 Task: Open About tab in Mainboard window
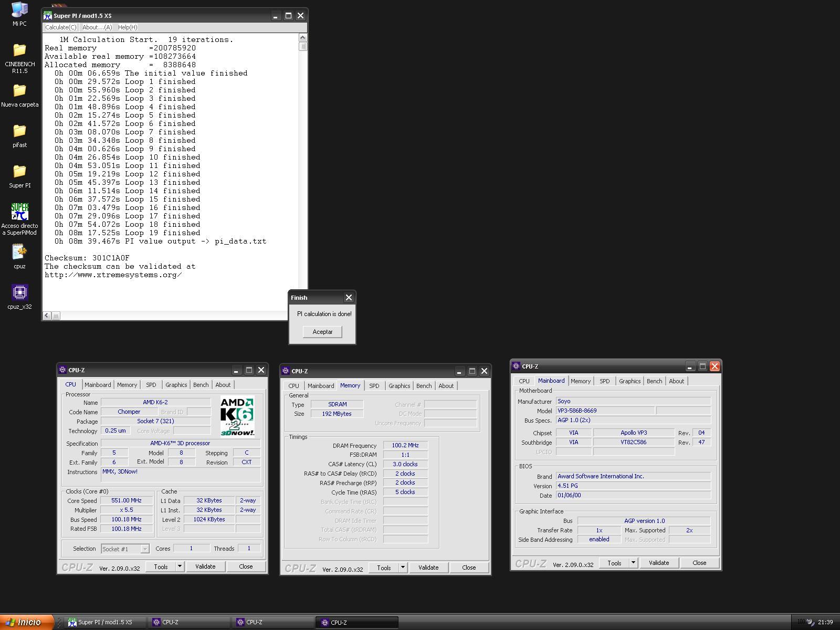pyautogui.click(x=677, y=381)
